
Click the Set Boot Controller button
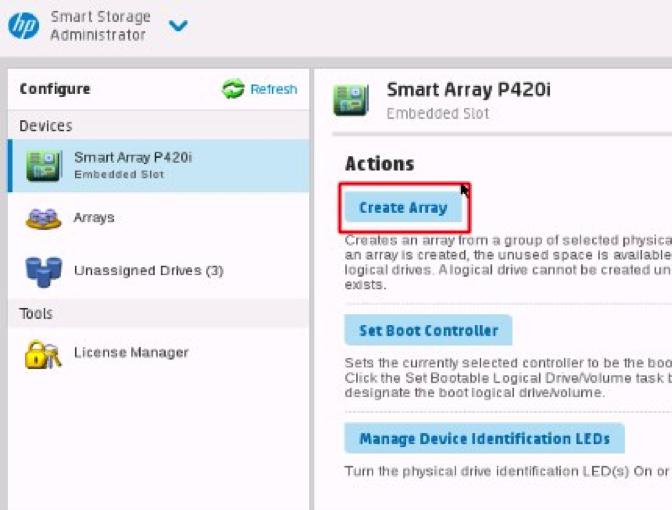[428, 330]
